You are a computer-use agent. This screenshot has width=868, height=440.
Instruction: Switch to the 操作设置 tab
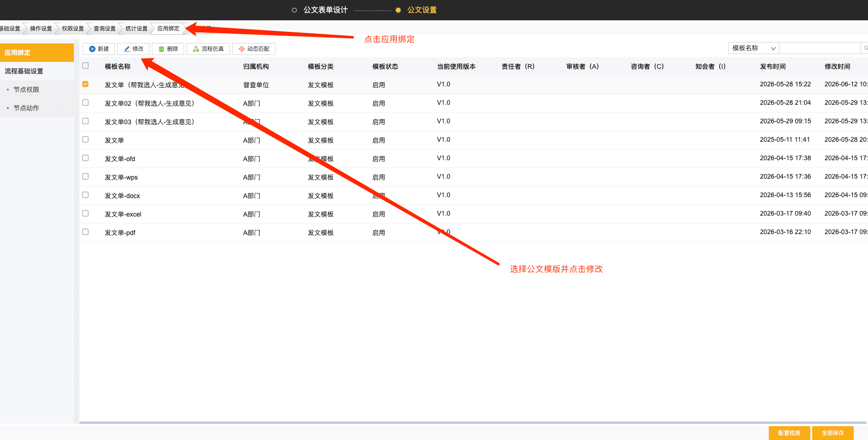point(41,29)
